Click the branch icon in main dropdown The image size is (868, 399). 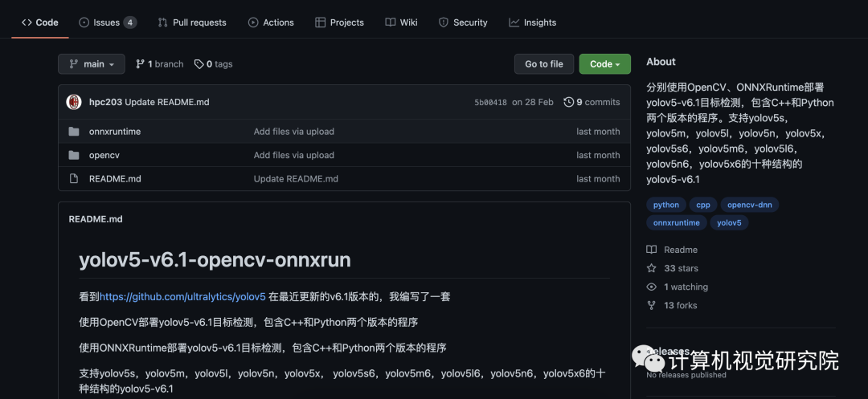(74, 64)
